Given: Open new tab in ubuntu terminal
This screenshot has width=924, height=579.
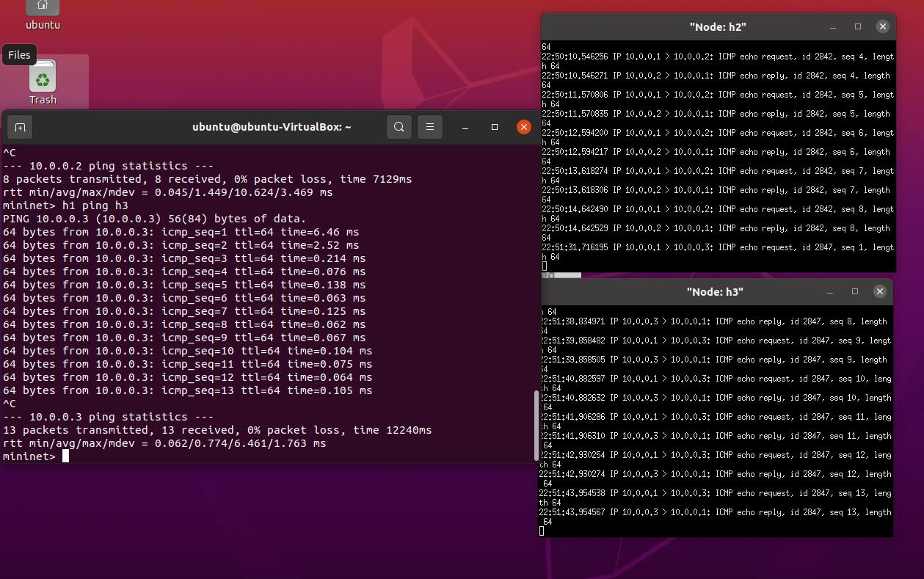Looking at the screenshot, I should pyautogui.click(x=21, y=127).
